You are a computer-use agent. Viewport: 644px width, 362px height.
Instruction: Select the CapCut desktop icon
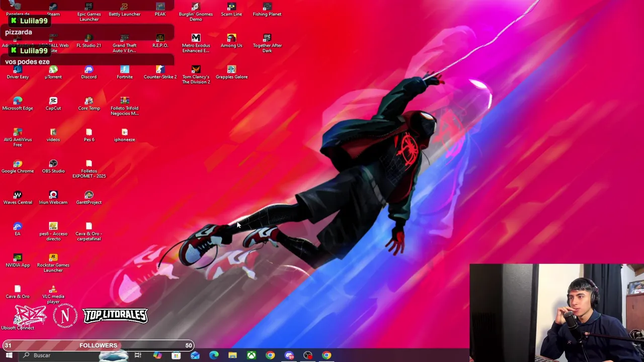coord(53,104)
